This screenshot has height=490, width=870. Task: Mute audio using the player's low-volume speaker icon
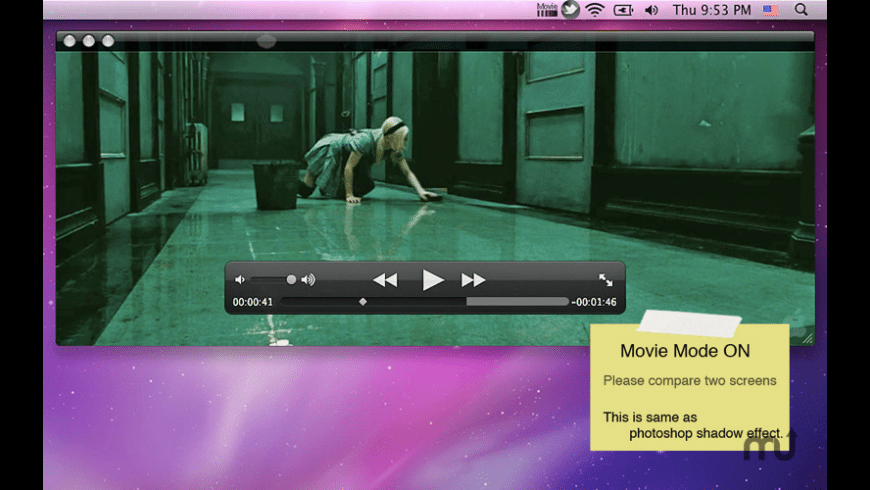click(x=240, y=280)
